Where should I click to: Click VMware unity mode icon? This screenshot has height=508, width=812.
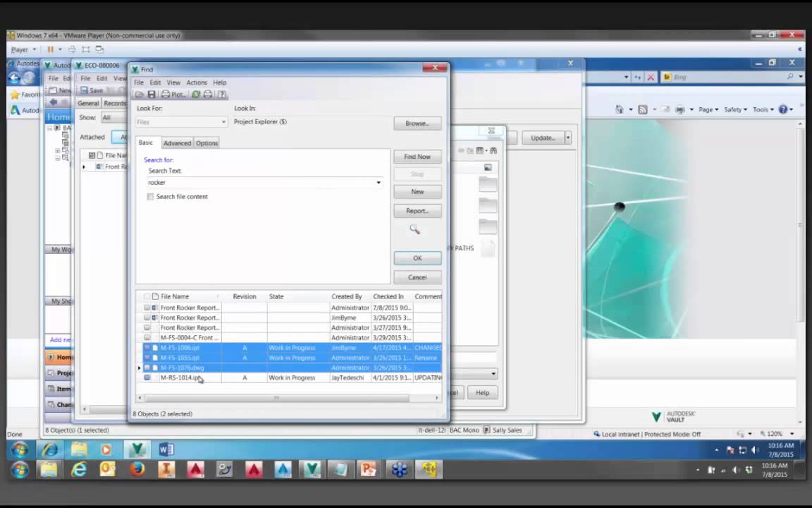(x=99, y=49)
